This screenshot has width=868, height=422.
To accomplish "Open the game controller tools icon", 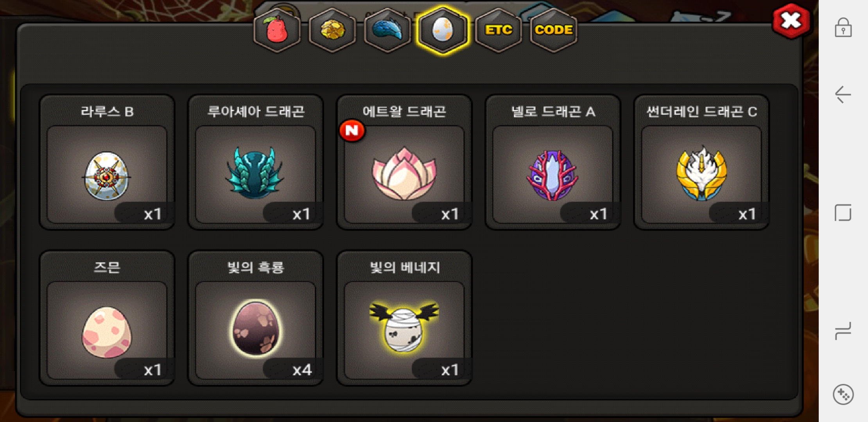I will pos(843,395).
